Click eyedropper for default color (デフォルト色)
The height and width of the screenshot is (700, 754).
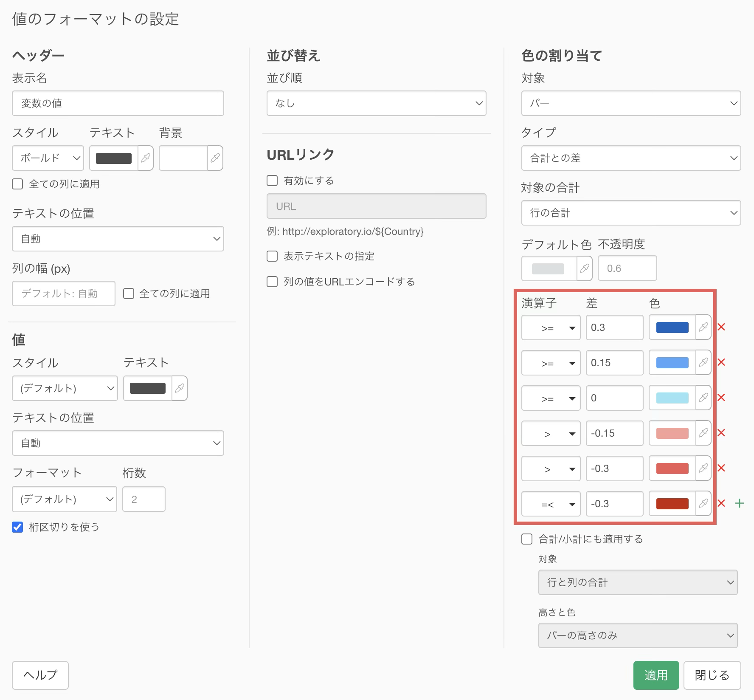(585, 268)
